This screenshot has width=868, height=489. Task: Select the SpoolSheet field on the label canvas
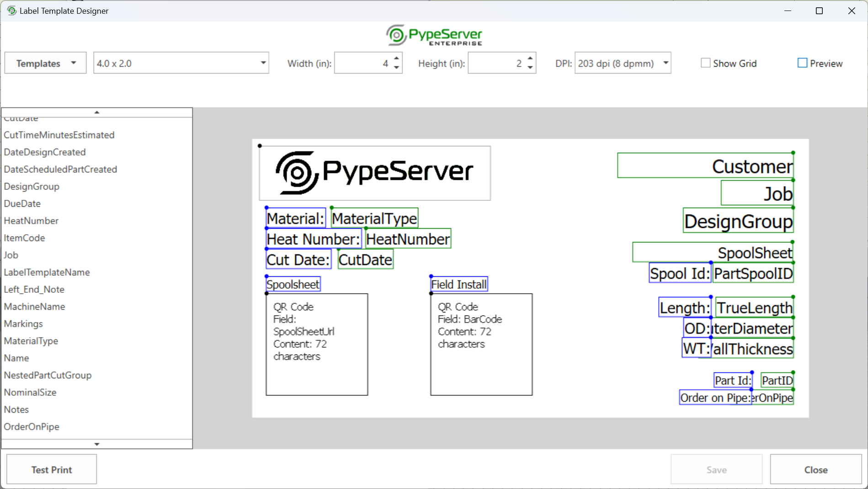713,252
